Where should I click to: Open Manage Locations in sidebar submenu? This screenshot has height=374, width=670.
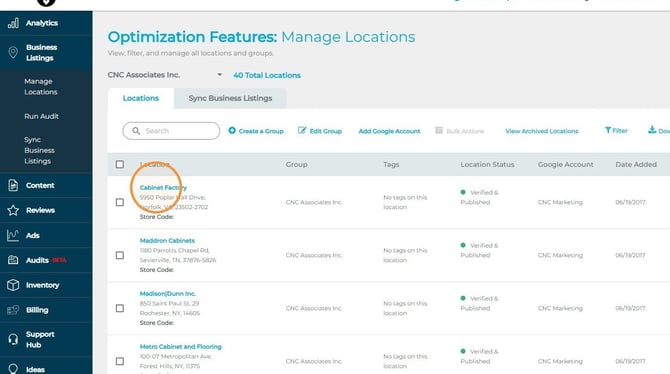click(41, 86)
